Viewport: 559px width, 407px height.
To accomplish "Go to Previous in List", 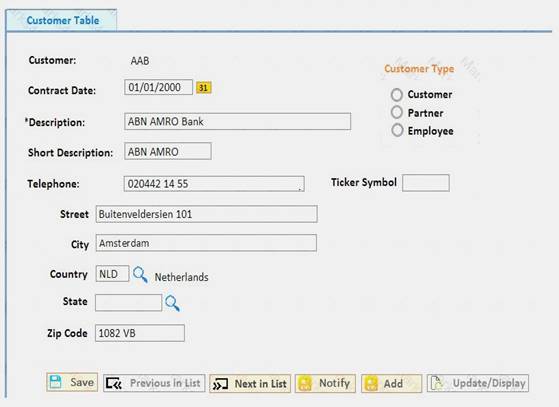I will click(154, 383).
